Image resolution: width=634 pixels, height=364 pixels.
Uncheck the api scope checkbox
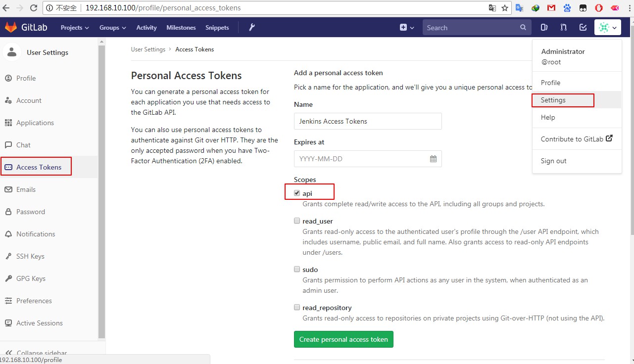[x=297, y=193]
